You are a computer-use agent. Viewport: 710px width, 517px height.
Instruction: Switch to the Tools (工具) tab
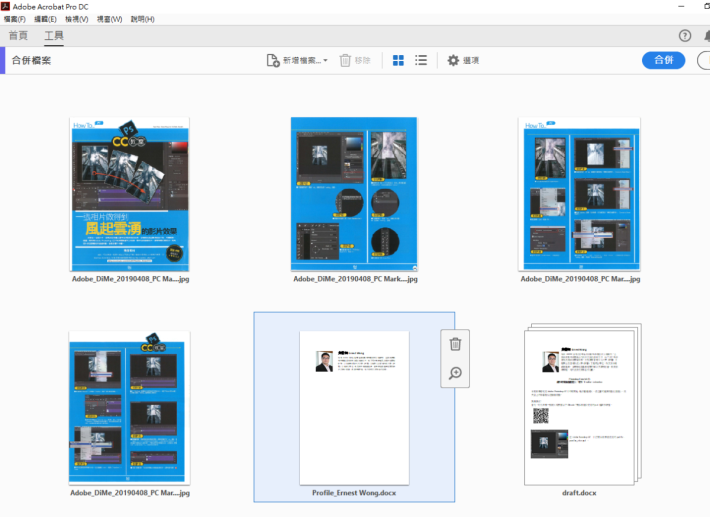[x=54, y=36]
